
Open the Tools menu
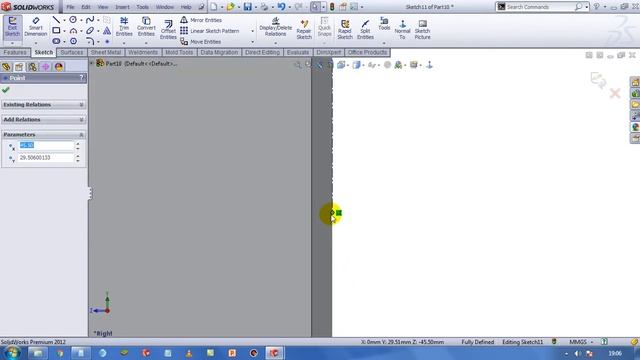pyautogui.click(x=142, y=7)
